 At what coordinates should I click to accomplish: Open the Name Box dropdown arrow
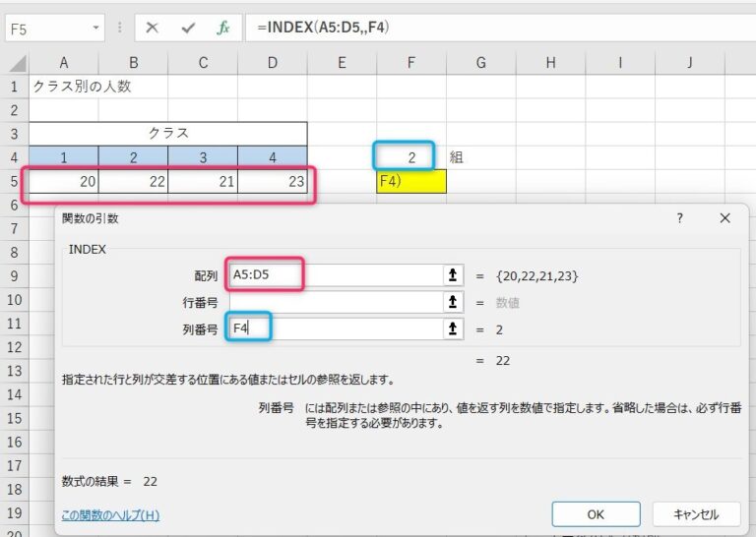pos(95,28)
